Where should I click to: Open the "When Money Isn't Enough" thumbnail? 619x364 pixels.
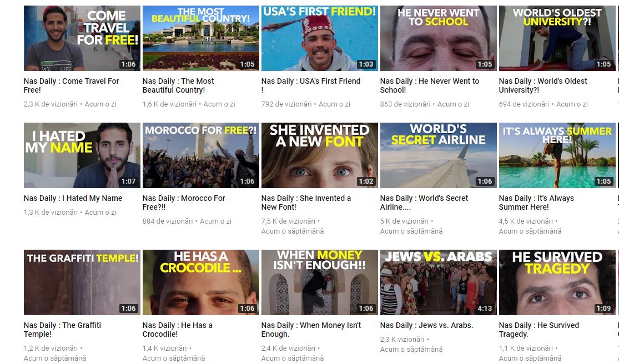[x=319, y=282]
